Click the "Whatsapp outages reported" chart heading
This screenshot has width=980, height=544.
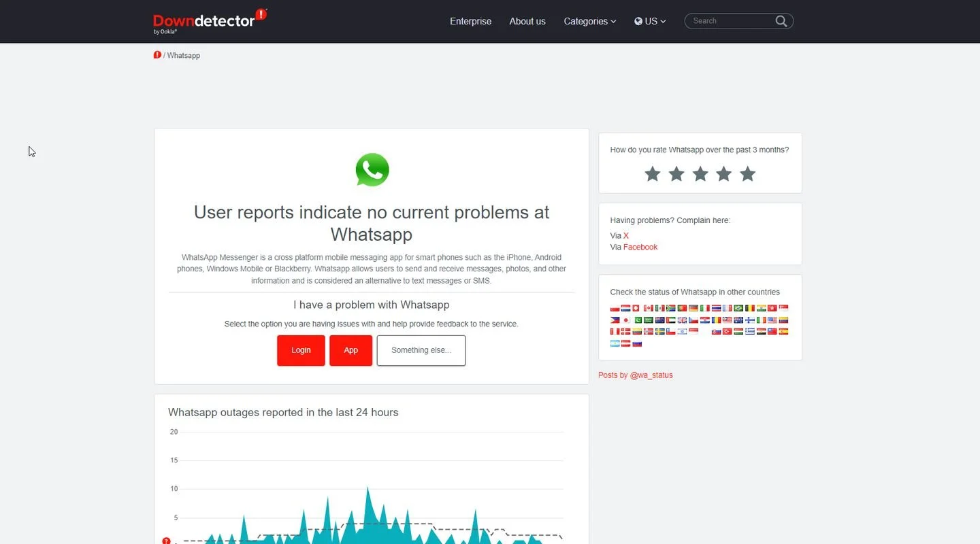[x=283, y=412]
